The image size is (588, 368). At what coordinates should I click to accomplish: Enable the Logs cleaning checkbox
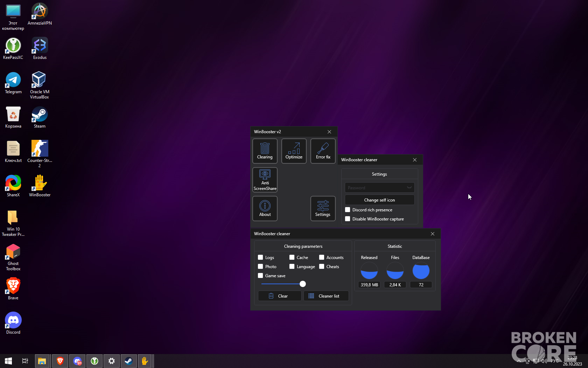(260, 257)
